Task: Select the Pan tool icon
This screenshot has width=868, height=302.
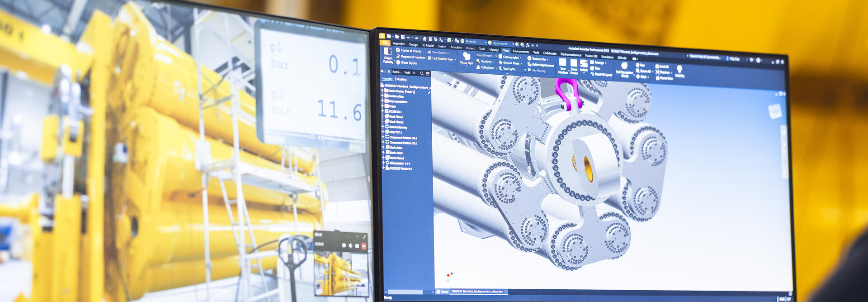Action: tap(637, 65)
